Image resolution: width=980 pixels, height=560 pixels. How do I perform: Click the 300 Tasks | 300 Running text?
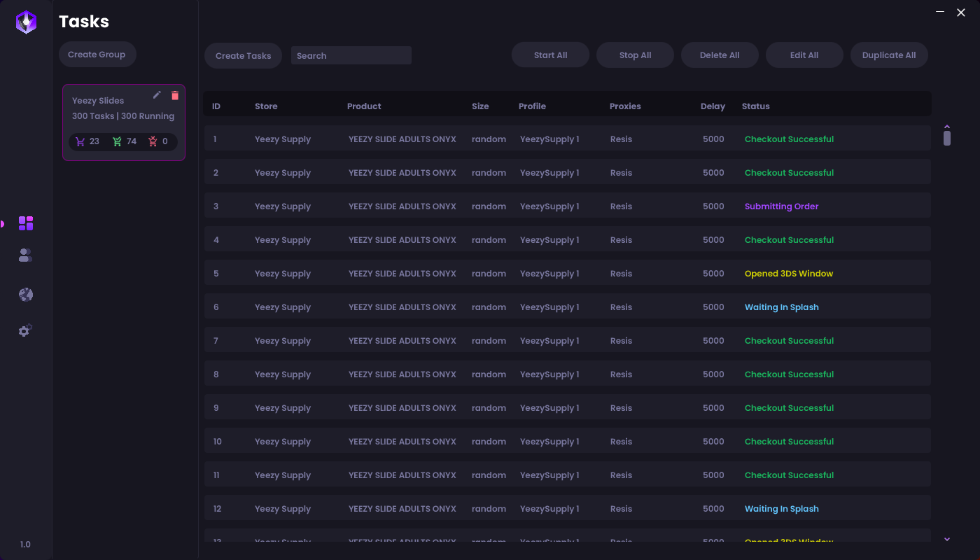click(123, 116)
